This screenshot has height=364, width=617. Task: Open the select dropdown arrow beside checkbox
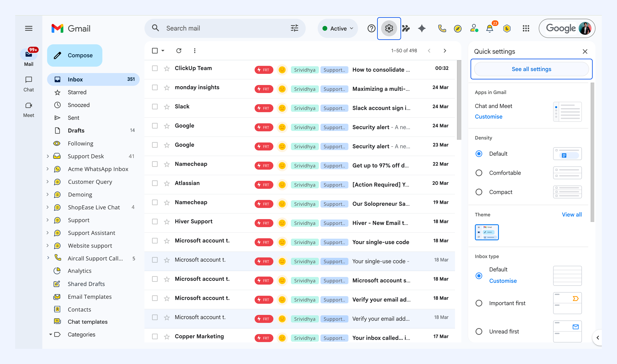[163, 50]
